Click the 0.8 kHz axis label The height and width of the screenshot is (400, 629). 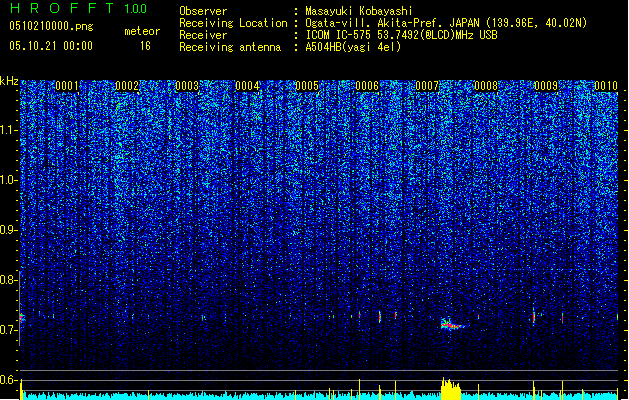[x=8, y=280]
